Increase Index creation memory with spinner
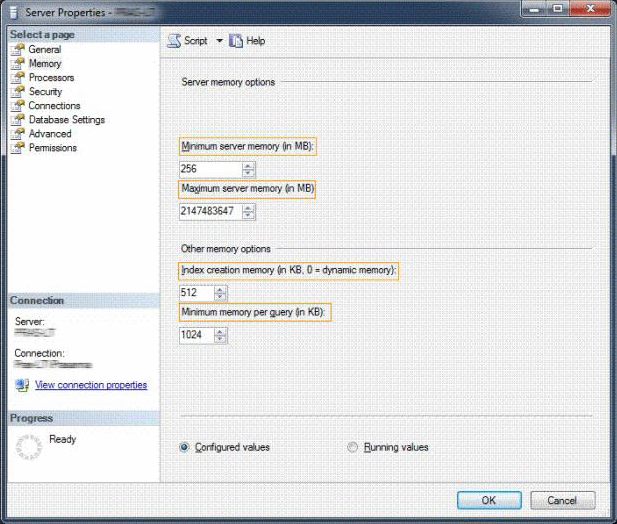This screenshot has height=524, width=617. 220,289
